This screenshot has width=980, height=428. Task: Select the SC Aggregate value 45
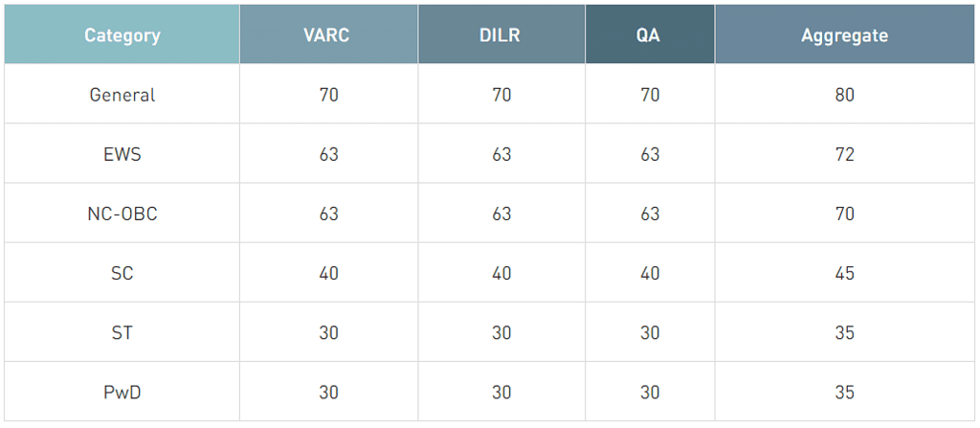[844, 273]
